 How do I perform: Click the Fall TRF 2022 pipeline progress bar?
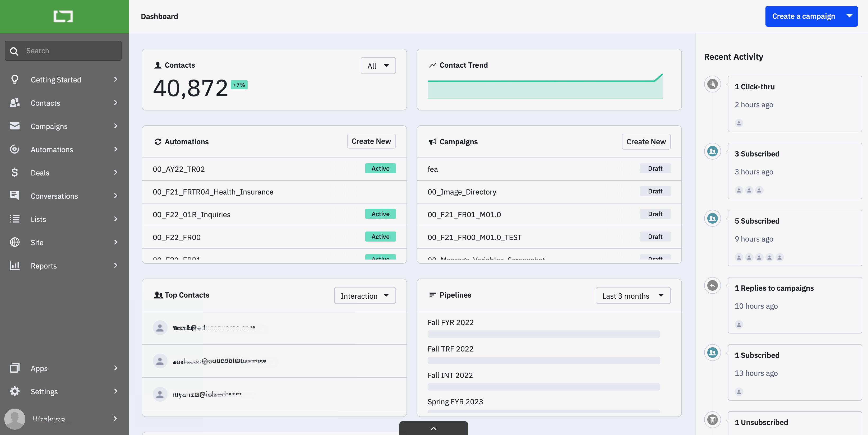point(543,360)
